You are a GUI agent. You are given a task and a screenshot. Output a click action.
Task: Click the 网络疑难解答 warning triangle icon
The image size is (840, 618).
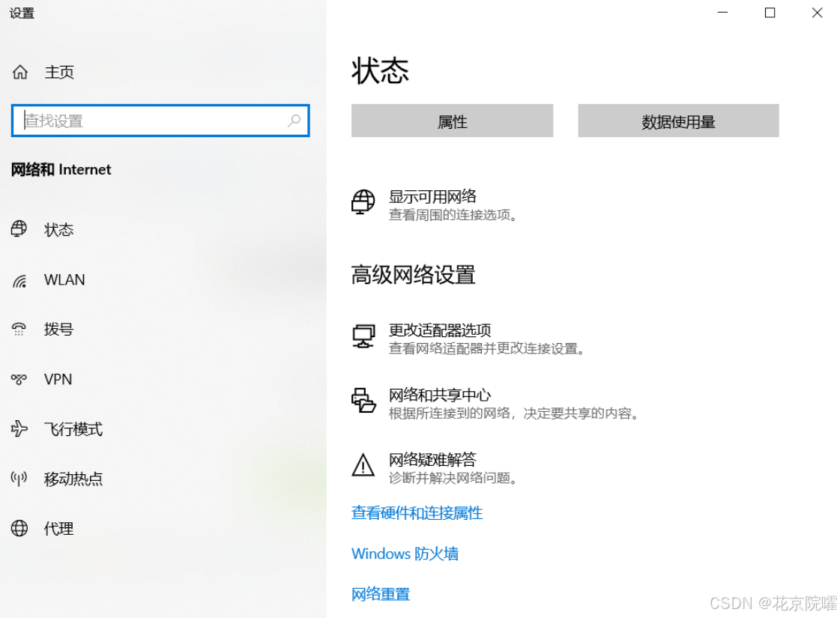coord(363,465)
